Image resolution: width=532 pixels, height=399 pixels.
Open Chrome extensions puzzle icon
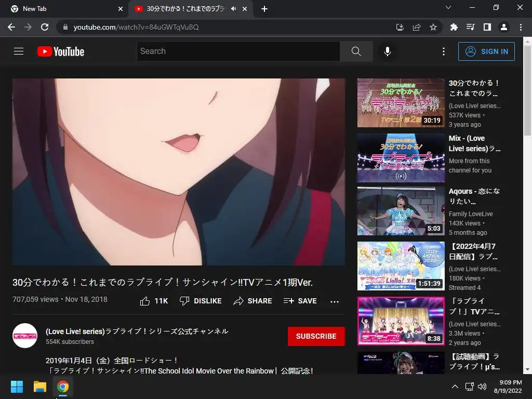454,27
